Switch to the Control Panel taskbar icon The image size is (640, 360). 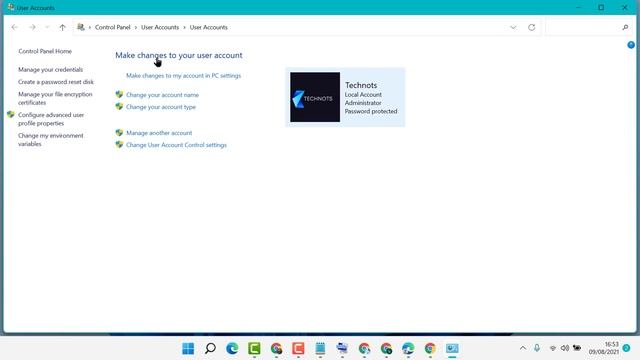452,348
